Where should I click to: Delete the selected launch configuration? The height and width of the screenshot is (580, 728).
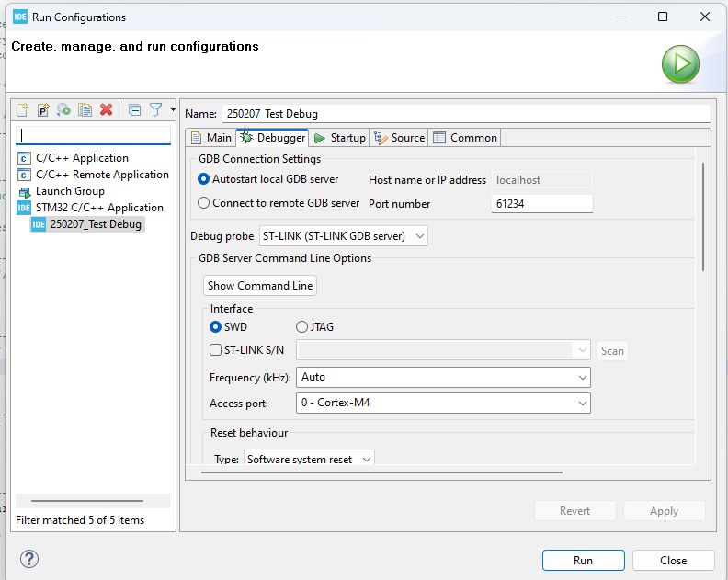click(106, 109)
